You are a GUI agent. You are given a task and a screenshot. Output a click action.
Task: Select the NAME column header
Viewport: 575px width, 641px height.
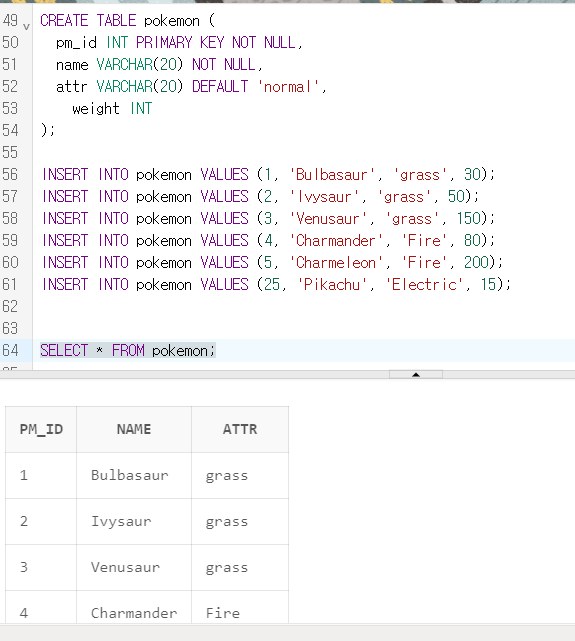click(134, 429)
